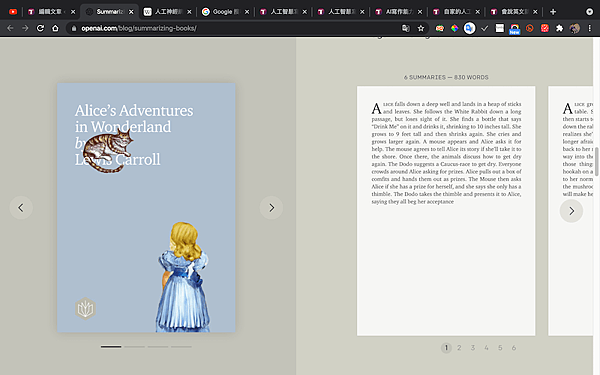Click the page vertical scrollbar thumb
The width and height of the screenshot is (600, 375).
coord(597,161)
